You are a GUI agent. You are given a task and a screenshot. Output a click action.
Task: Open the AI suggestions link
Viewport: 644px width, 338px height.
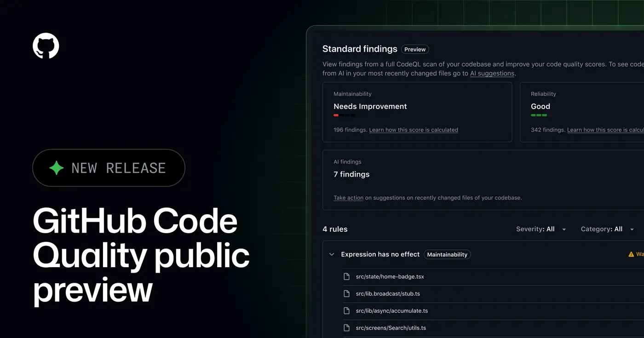[x=492, y=73]
